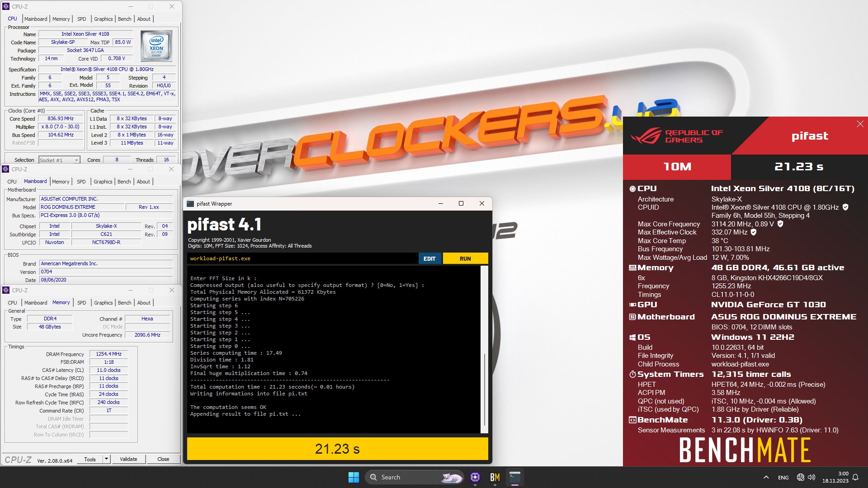Viewport: 868px width, 488px height.
Task: Click the RUN button in pifast Wrapper
Action: click(x=465, y=258)
